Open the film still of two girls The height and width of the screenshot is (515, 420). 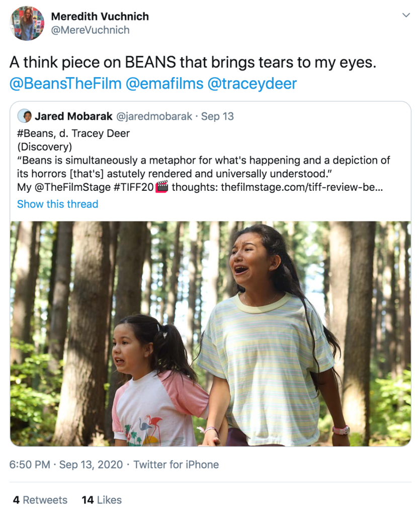coord(210,333)
